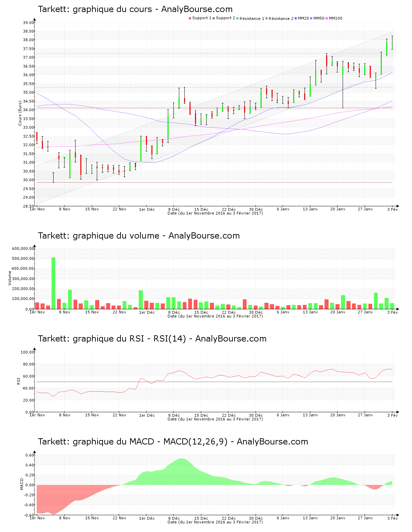Click the 40.00 RSI axis tick
412x532 pixels.
point(29,388)
